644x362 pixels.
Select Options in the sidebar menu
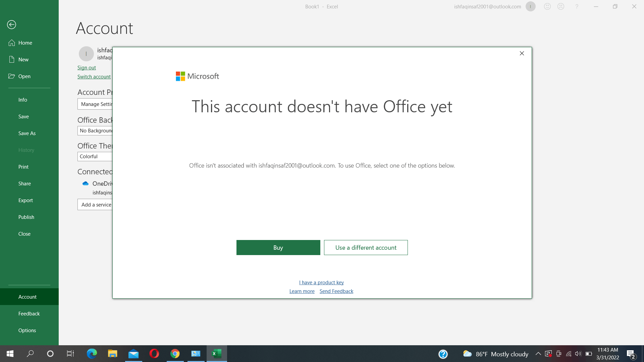click(x=27, y=330)
